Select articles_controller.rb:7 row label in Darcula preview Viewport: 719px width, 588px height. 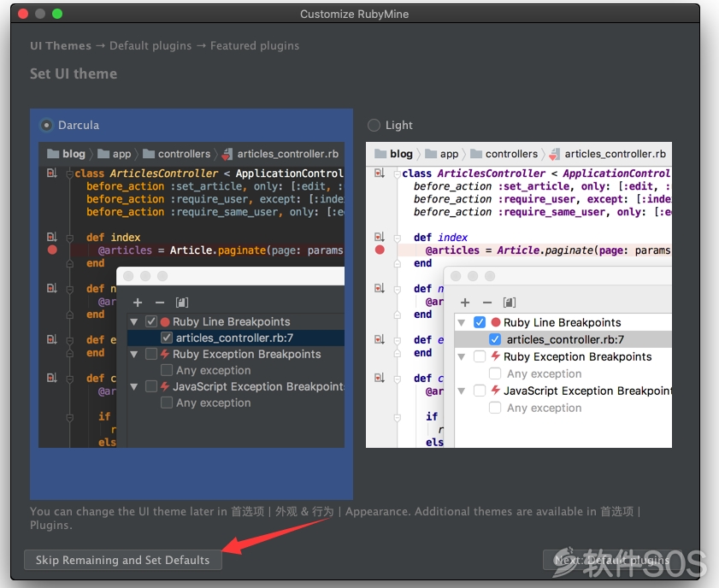(x=234, y=338)
